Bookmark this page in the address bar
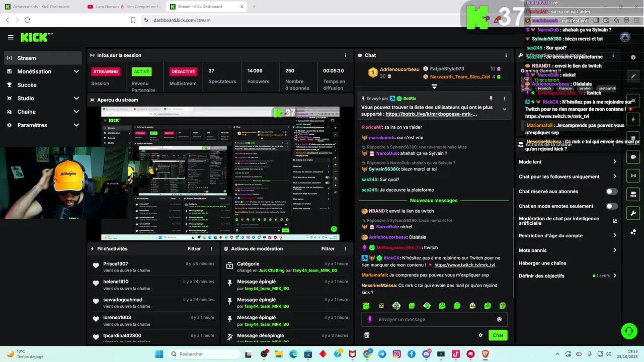The width and height of the screenshot is (644, 362). tap(133, 20)
